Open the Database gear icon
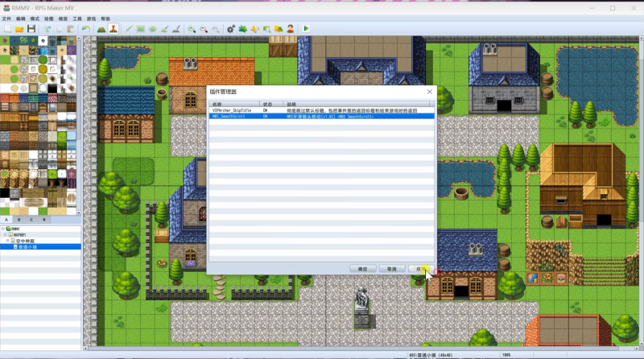Viewport: 644px width, 359px height. click(x=231, y=29)
